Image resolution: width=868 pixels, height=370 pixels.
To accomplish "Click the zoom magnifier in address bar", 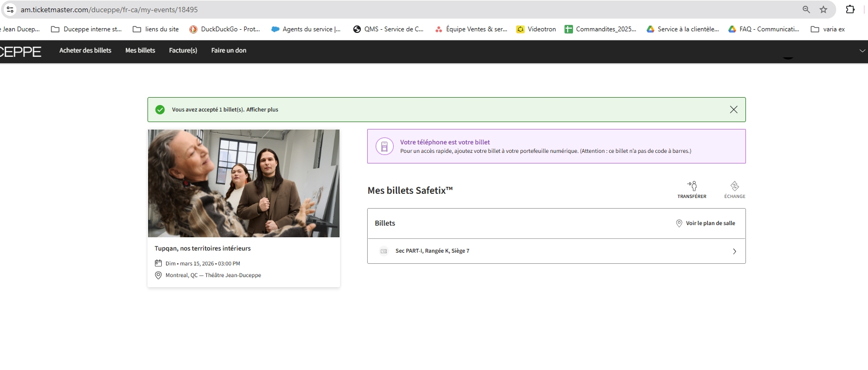I will [806, 10].
